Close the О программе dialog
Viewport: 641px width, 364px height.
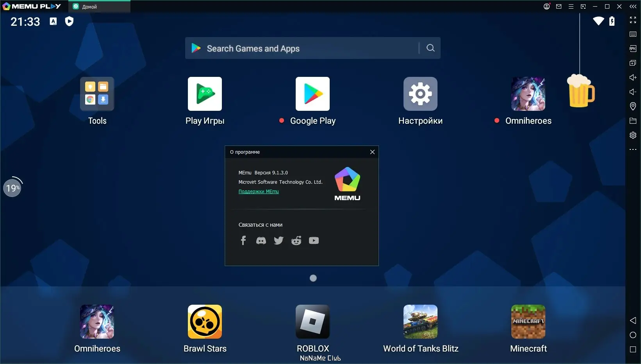(372, 152)
